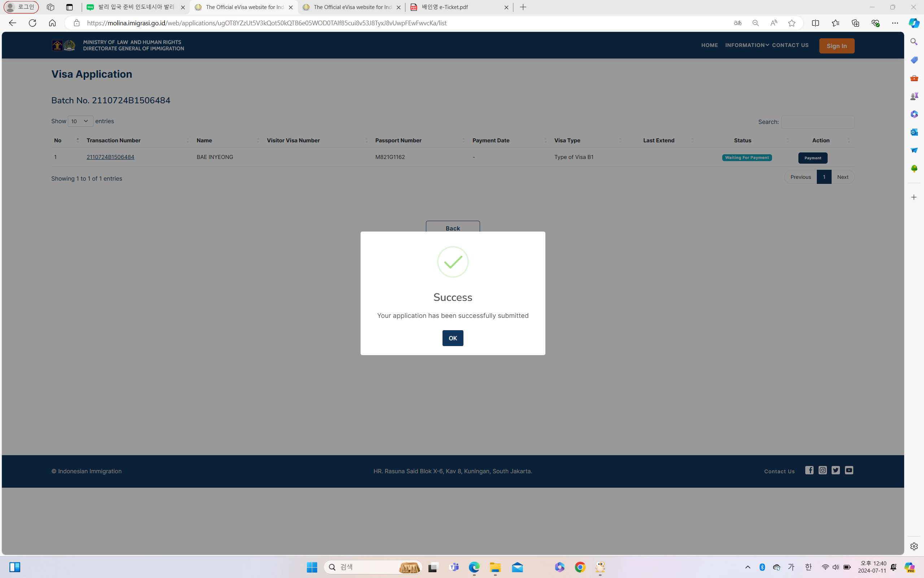
Task: Open transaction number 2110724B1506484 link
Action: 110,157
